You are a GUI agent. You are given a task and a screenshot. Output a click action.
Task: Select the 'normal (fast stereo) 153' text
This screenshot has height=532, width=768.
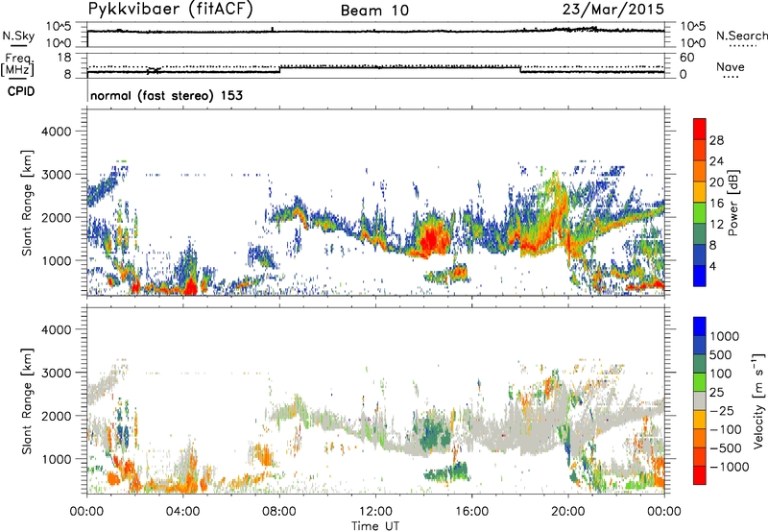point(166,95)
